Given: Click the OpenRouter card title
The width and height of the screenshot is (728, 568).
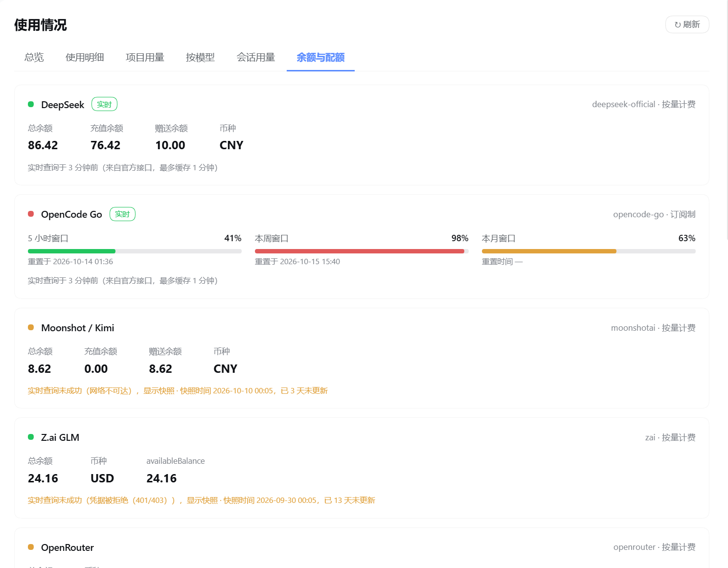Looking at the screenshot, I should coord(68,547).
